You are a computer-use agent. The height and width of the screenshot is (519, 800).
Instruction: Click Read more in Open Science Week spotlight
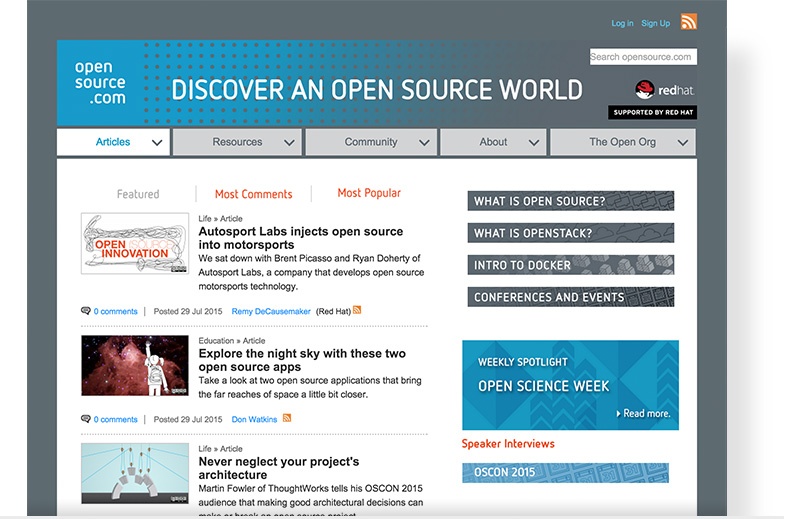[646, 413]
